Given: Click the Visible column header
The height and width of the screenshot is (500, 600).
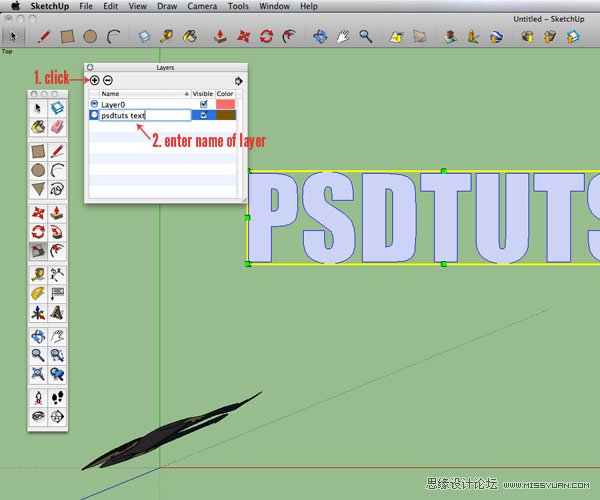Looking at the screenshot, I should pos(202,94).
